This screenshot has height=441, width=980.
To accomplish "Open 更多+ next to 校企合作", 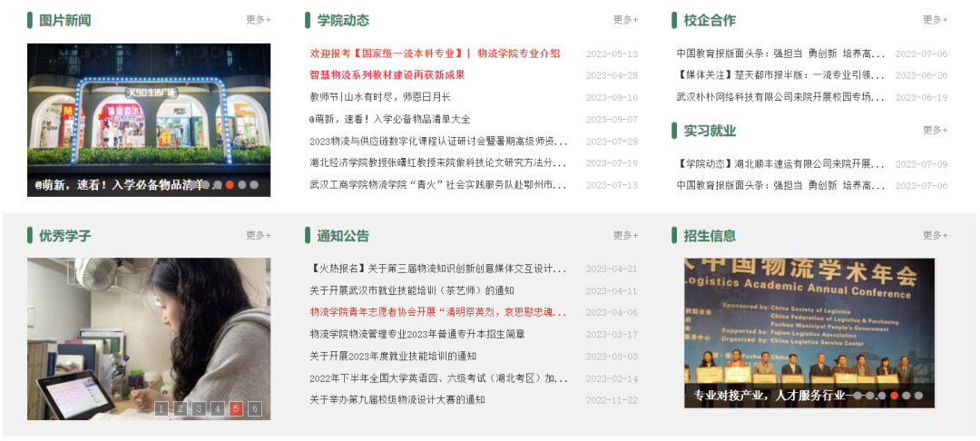I will point(935,20).
